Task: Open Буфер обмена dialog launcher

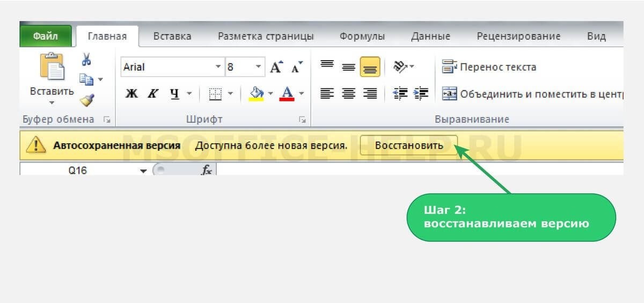Action: tap(106, 120)
